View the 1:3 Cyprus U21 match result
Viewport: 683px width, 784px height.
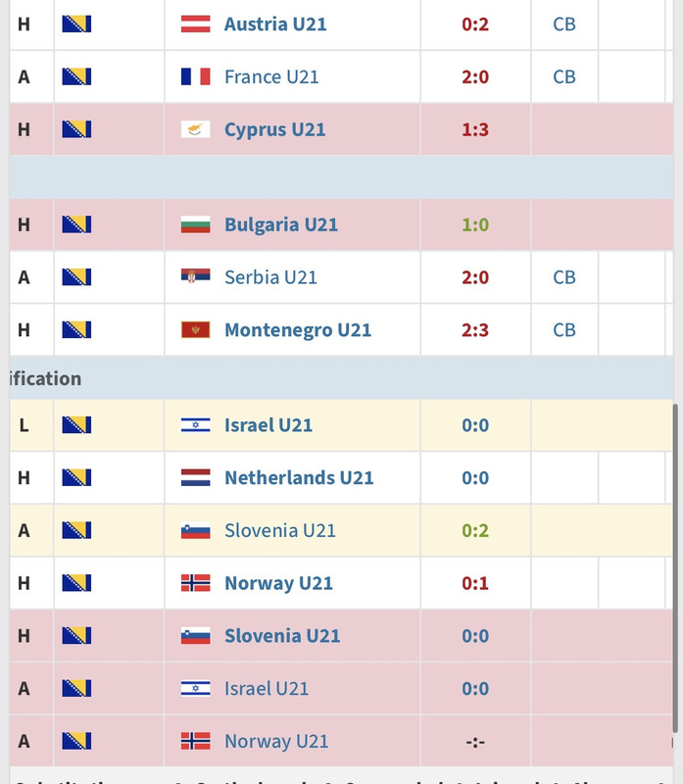[x=475, y=130]
